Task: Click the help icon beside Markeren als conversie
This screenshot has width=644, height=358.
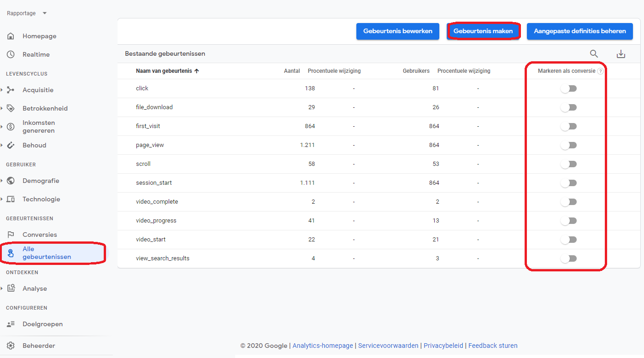Action: 600,71
